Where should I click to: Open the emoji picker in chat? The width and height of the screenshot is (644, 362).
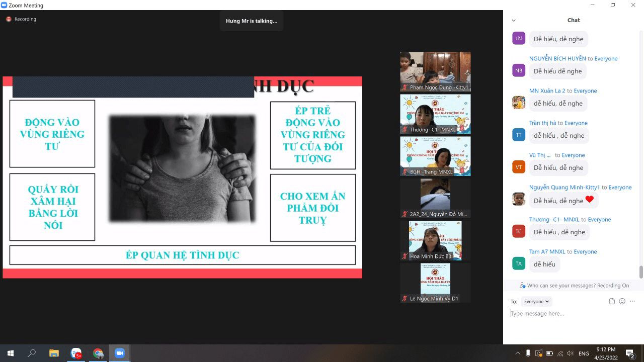(622, 301)
